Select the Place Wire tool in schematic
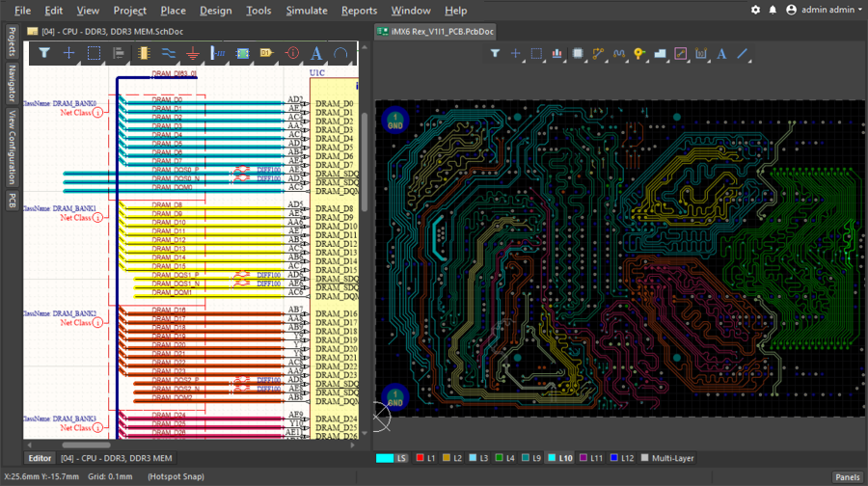Viewport: 868px width, 486px height. click(x=168, y=53)
